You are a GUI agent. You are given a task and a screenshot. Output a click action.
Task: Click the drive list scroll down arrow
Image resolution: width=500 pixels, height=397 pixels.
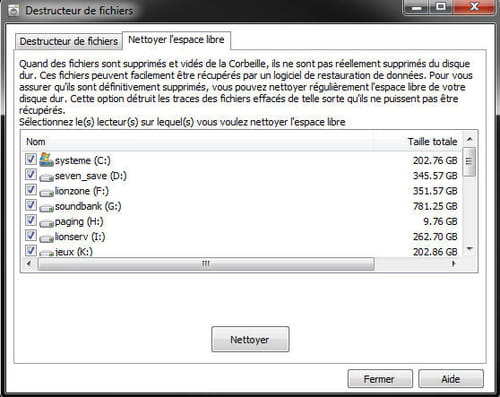(470, 249)
